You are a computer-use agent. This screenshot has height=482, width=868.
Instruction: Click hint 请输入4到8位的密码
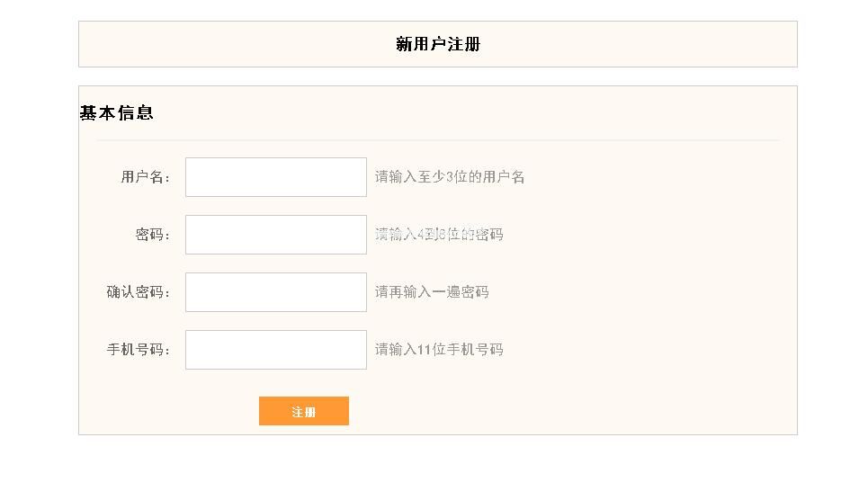pos(439,235)
